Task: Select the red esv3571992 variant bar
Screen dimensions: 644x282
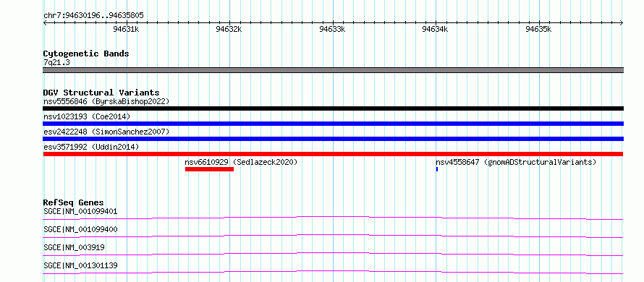Action: pos(333,154)
